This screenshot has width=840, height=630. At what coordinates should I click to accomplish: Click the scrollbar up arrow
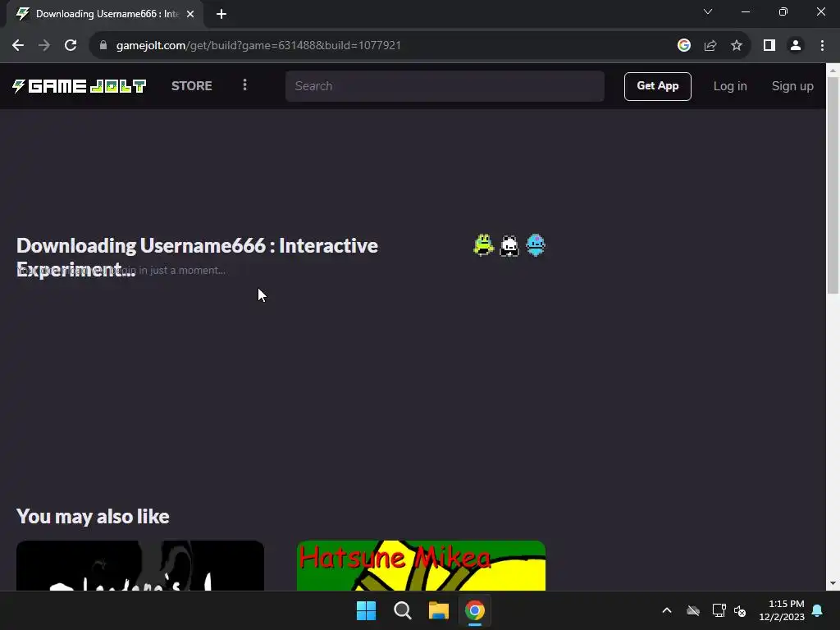click(x=833, y=71)
